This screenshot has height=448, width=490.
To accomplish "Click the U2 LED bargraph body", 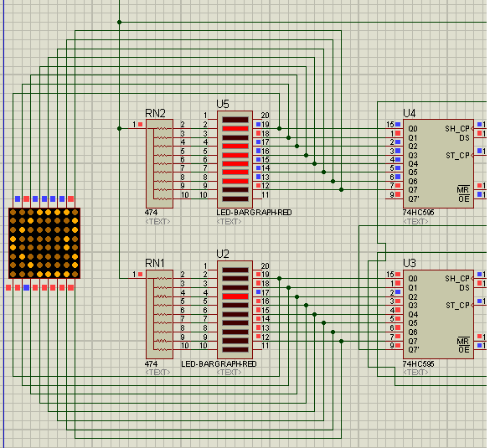I will 235,310.
